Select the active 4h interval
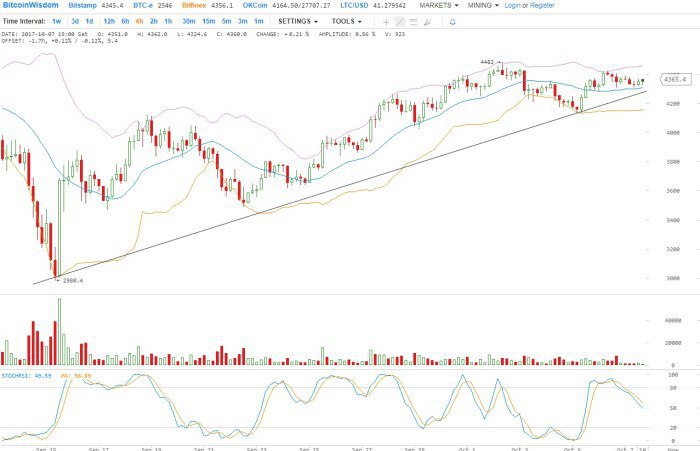This screenshot has height=451, width=700. tap(139, 21)
